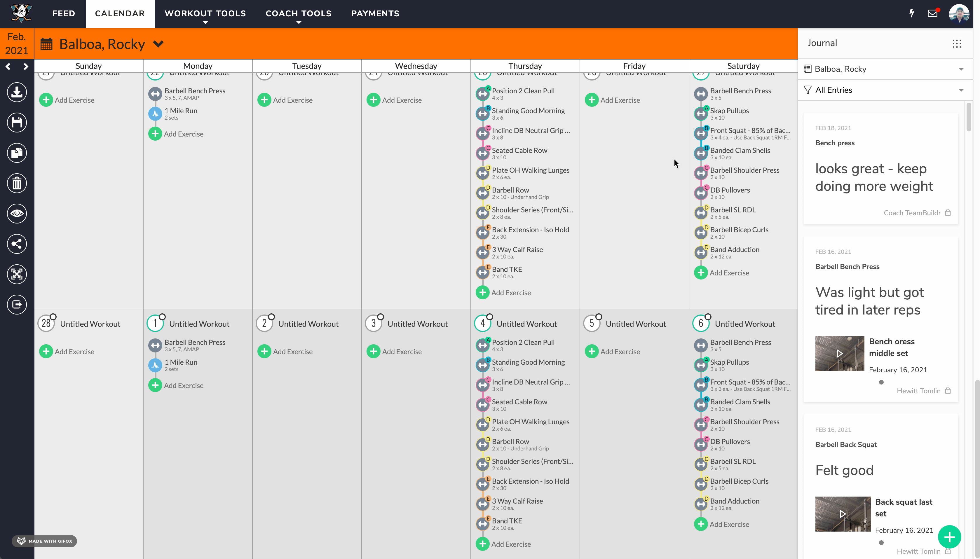Click Add Exercise on Monday 1
The width and height of the screenshot is (980, 559).
pyautogui.click(x=176, y=385)
